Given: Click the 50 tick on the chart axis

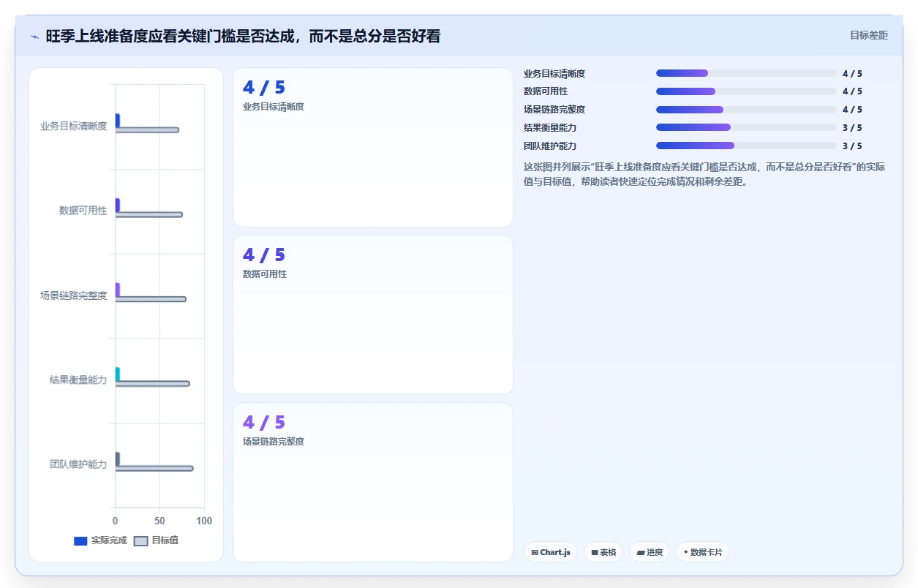Looking at the screenshot, I should click(x=159, y=521).
